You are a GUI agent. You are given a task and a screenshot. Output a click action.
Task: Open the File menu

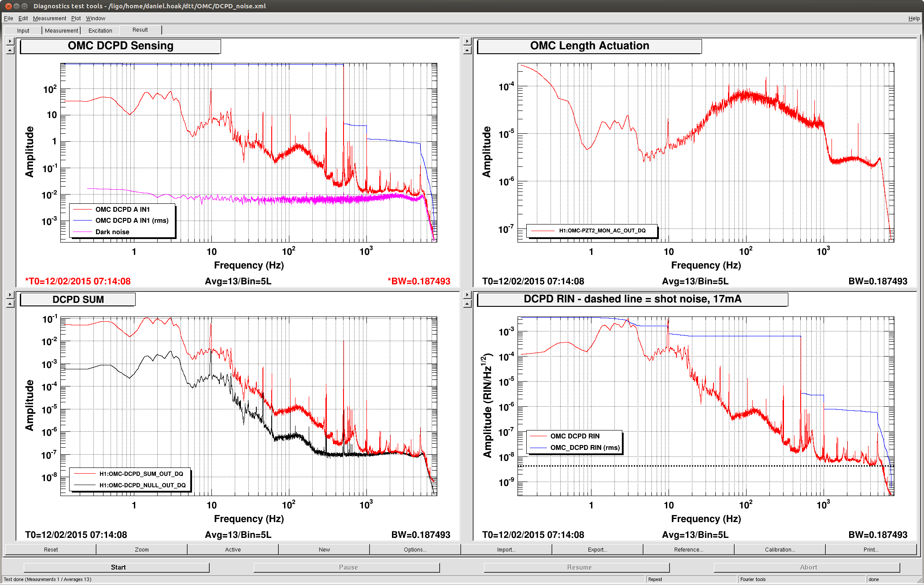[8, 18]
